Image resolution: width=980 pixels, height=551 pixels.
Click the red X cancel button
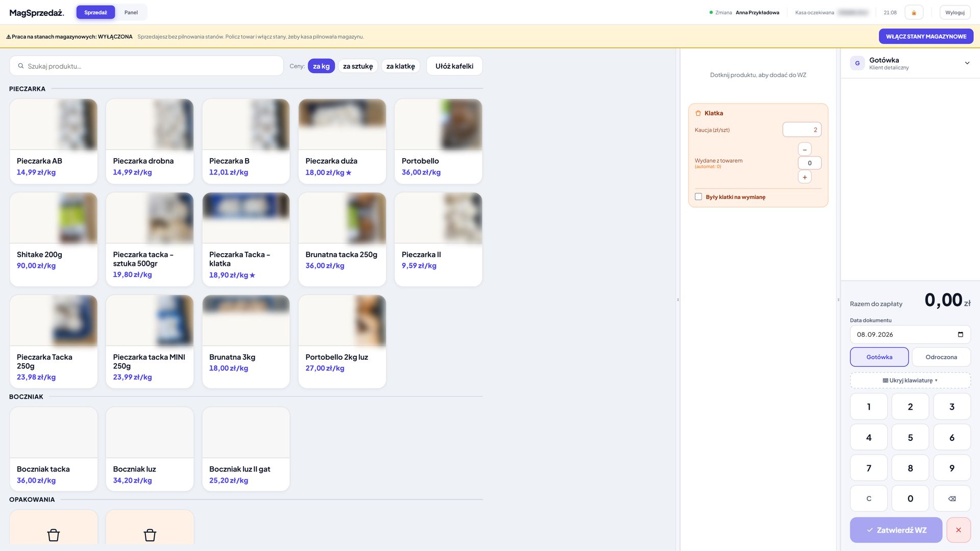[x=959, y=530]
